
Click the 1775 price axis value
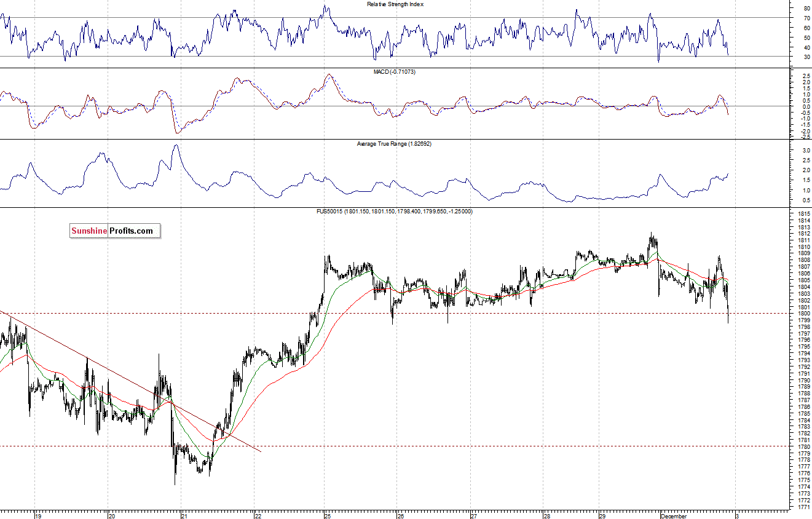click(x=803, y=480)
